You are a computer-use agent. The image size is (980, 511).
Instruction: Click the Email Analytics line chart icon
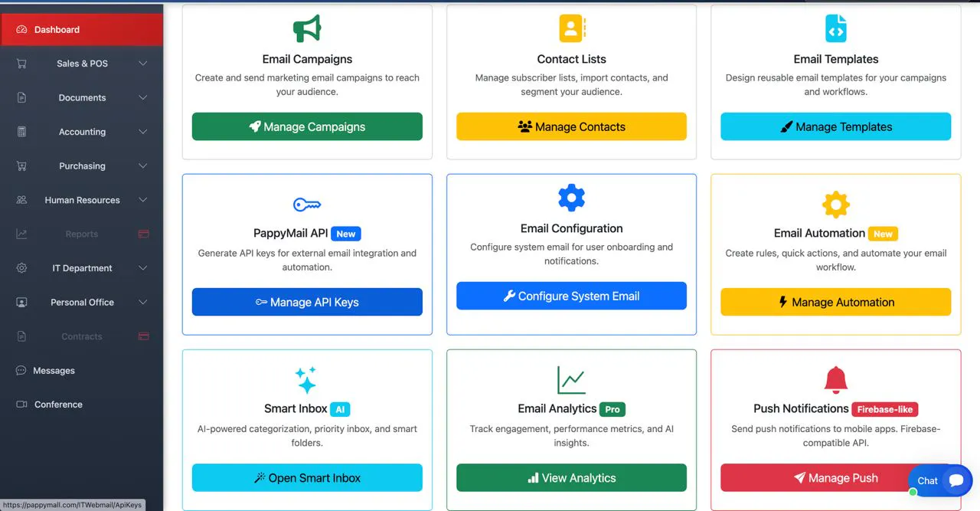(x=571, y=380)
